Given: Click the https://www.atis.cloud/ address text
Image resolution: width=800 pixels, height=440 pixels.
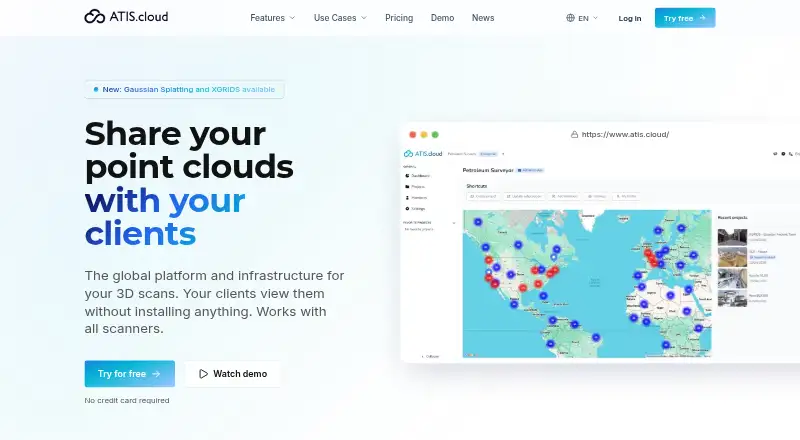Looking at the screenshot, I should [x=626, y=135].
